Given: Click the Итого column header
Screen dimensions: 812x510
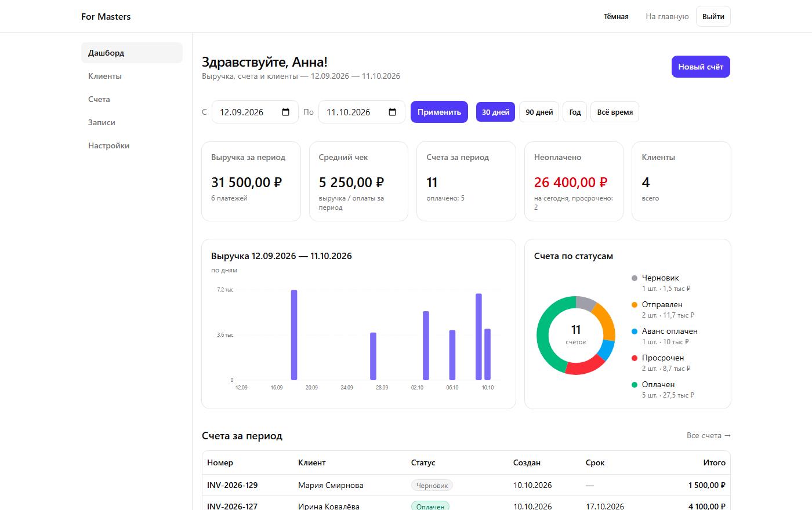Looking at the screenshot, I should (x=715, y=462).
